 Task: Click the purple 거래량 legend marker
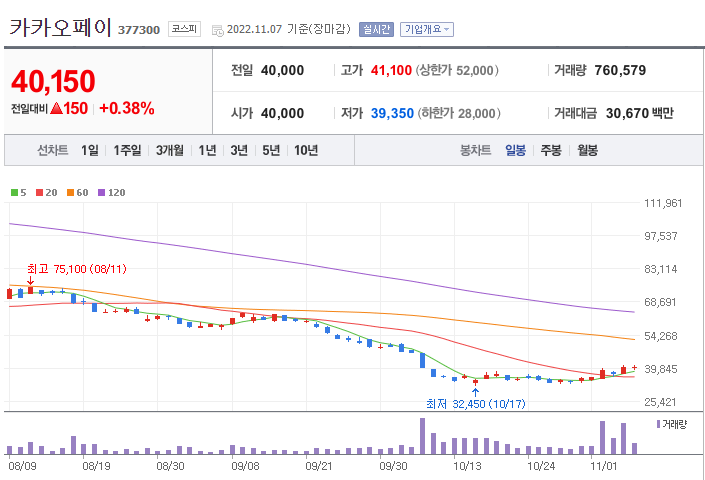point(659,424)
